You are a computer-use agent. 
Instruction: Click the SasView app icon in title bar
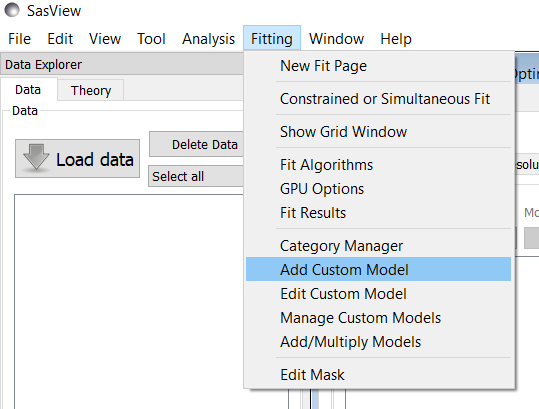12,10
